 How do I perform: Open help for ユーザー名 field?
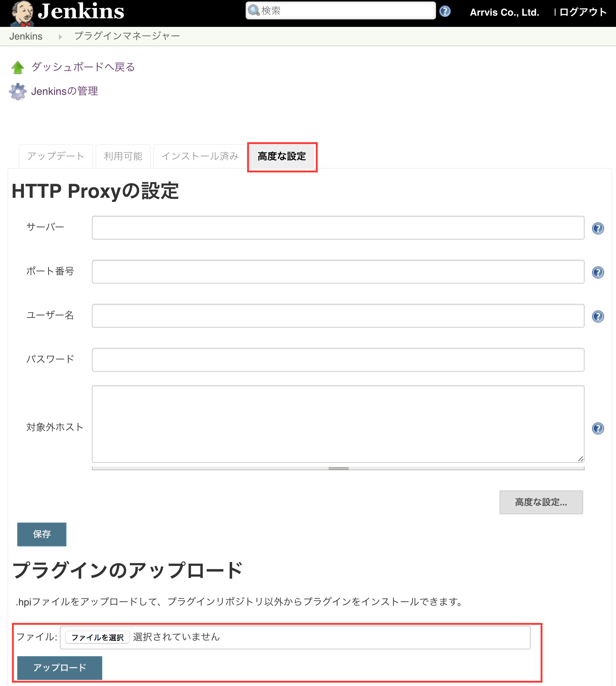tap(598, 316)
